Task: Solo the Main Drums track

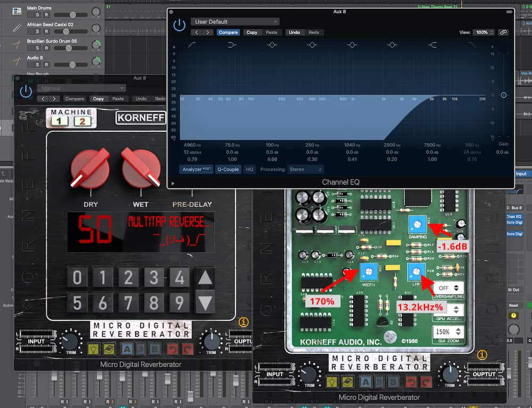Action: pyautogui.click(x=37, y=15)
